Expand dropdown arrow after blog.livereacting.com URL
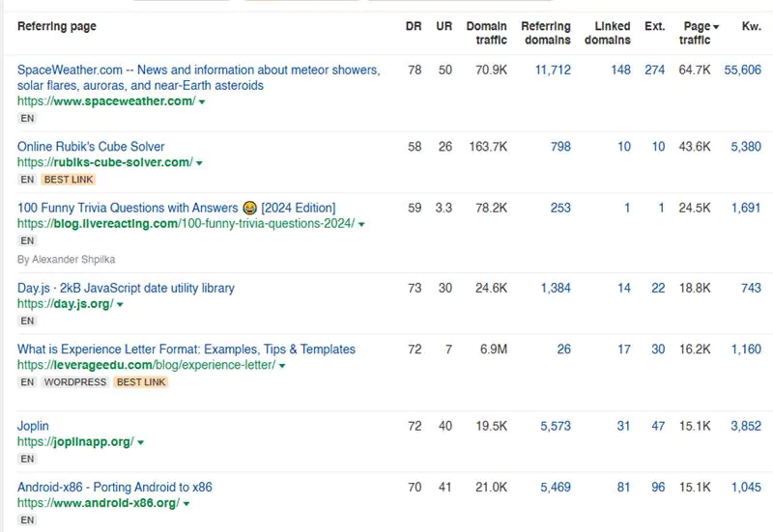The height and width of the screenshot is (532, 773). coord(361,224)
